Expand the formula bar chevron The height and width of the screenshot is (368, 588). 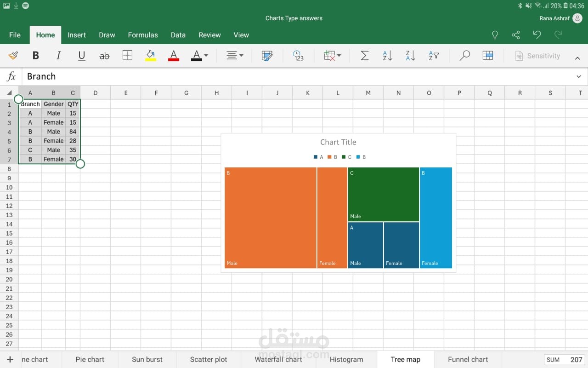tap(578, 76)
